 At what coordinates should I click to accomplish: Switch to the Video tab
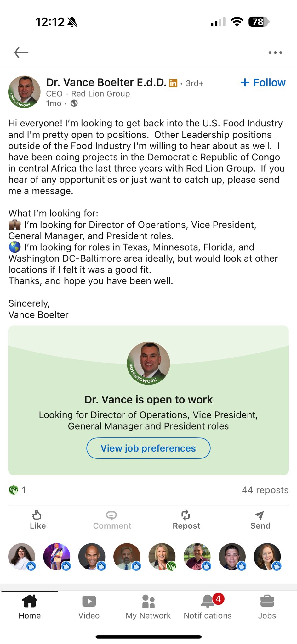pos(89,607)
